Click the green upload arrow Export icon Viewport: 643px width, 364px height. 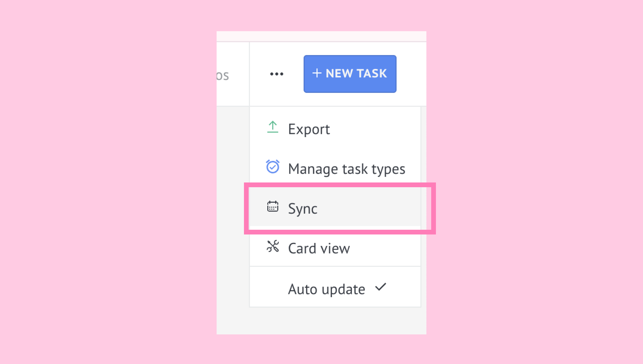click(x=273, y=127)
